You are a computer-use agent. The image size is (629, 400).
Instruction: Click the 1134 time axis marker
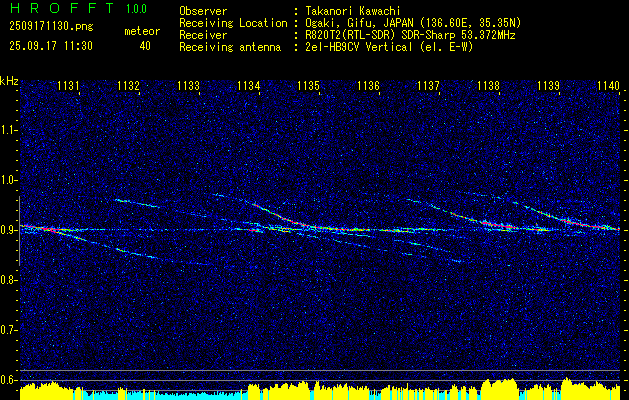tap(248, 85)
